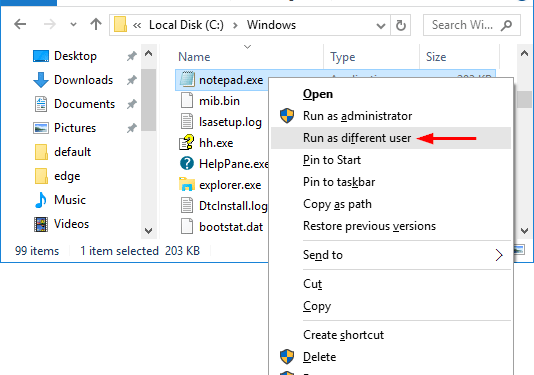This screenshot has height=375, width=534.
Task: Open Videos in navigation pane
Action: (61, 224)
